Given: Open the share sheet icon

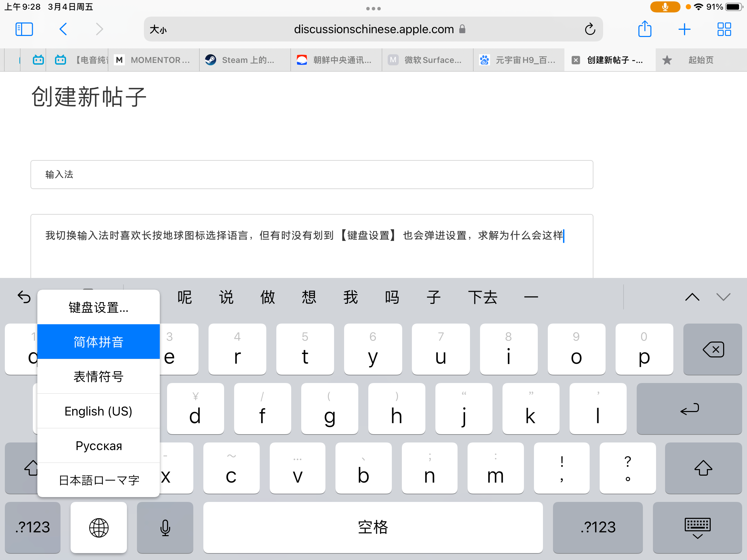Looking at the screenshot, I should click(645, 29).
